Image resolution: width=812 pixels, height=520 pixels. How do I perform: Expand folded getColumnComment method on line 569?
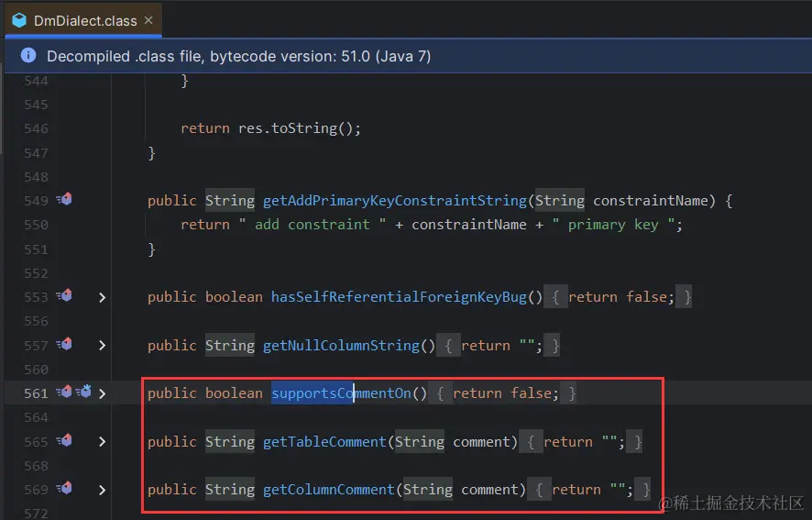click(x=102, y=491)
